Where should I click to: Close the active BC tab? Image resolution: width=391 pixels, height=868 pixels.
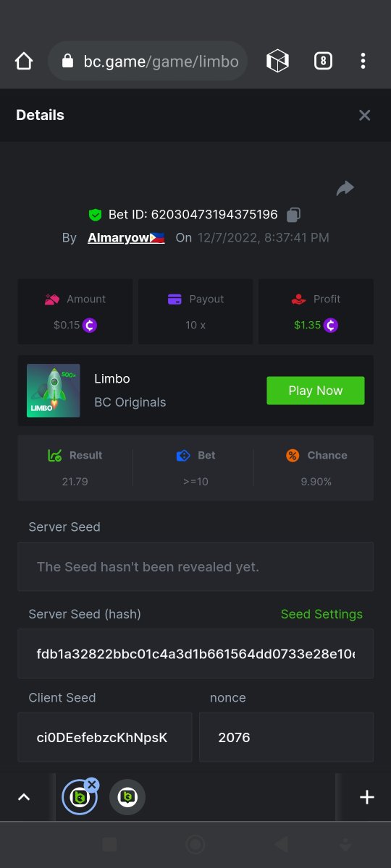(91, 785)
